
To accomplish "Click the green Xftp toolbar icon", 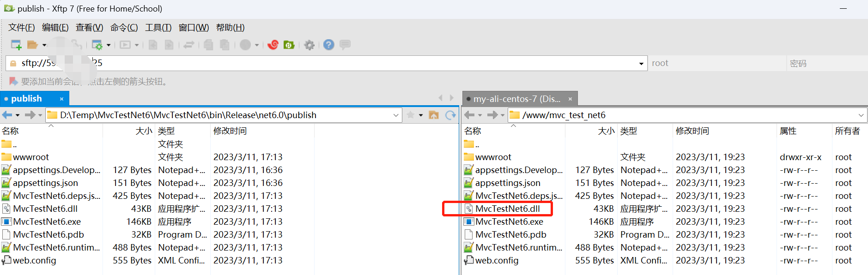I will click(x=289, y=45).
